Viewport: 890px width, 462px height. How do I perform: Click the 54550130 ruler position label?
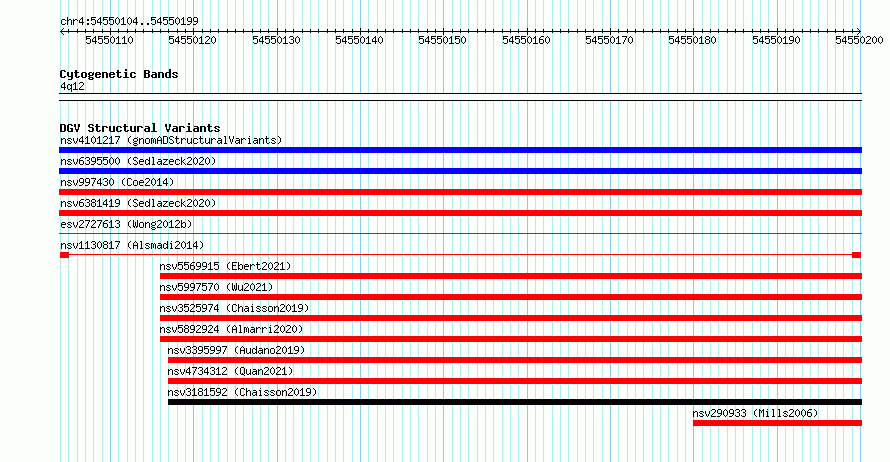276,40
